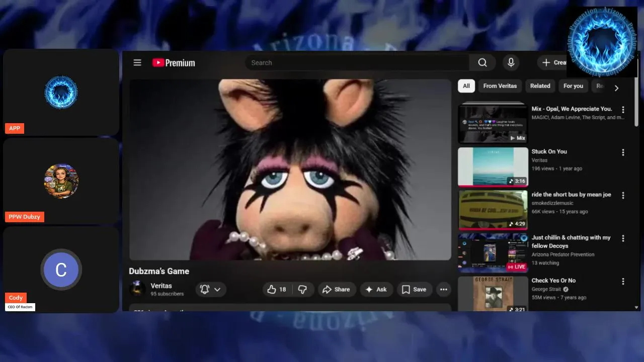Select the All filter chip

[466, 86]
